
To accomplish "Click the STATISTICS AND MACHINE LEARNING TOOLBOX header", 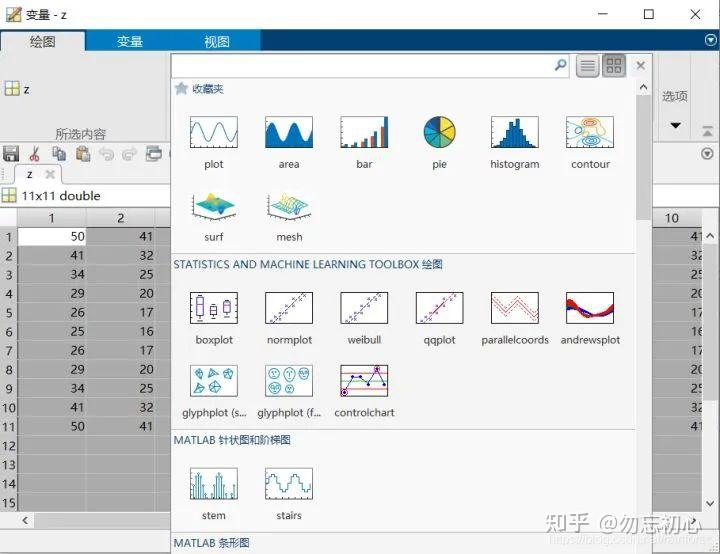I will tap(308, 265).
